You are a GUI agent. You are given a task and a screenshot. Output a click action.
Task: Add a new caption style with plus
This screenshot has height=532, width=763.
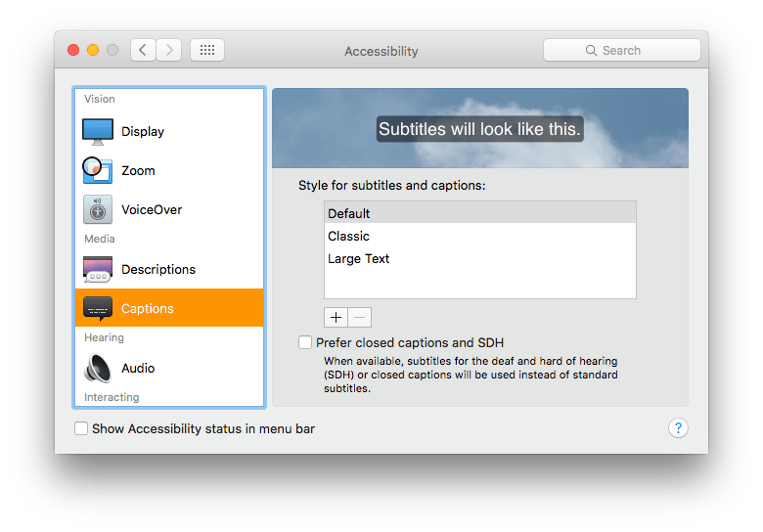tap(336, 317)
